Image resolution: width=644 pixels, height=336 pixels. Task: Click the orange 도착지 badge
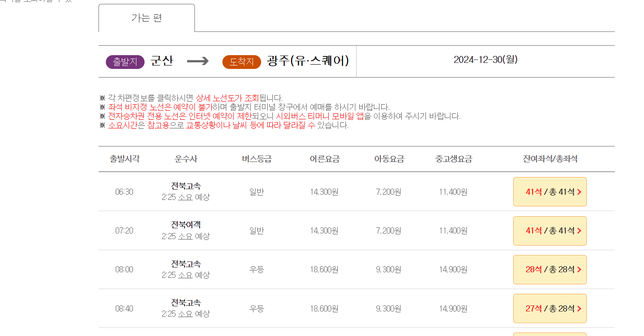coord(242,62)
